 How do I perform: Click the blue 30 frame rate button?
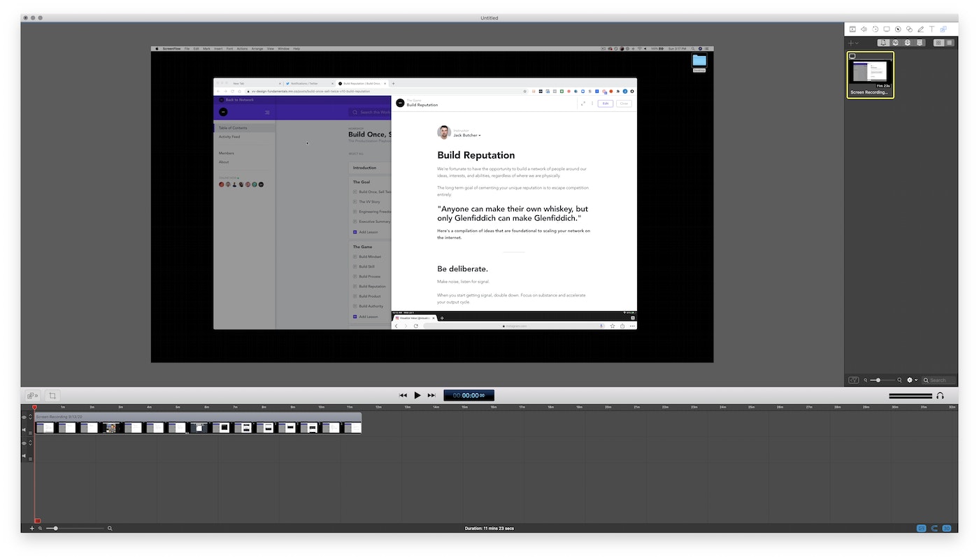[x=947, y=529]
